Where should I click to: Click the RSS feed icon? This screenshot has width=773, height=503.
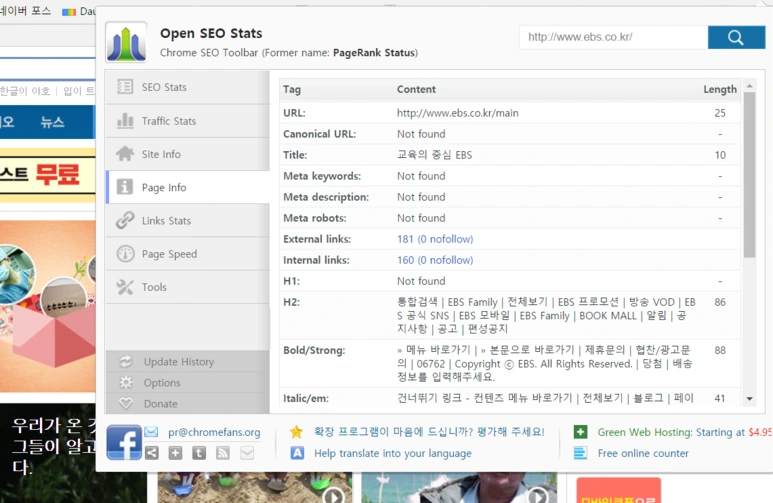(x=223, y=453)
